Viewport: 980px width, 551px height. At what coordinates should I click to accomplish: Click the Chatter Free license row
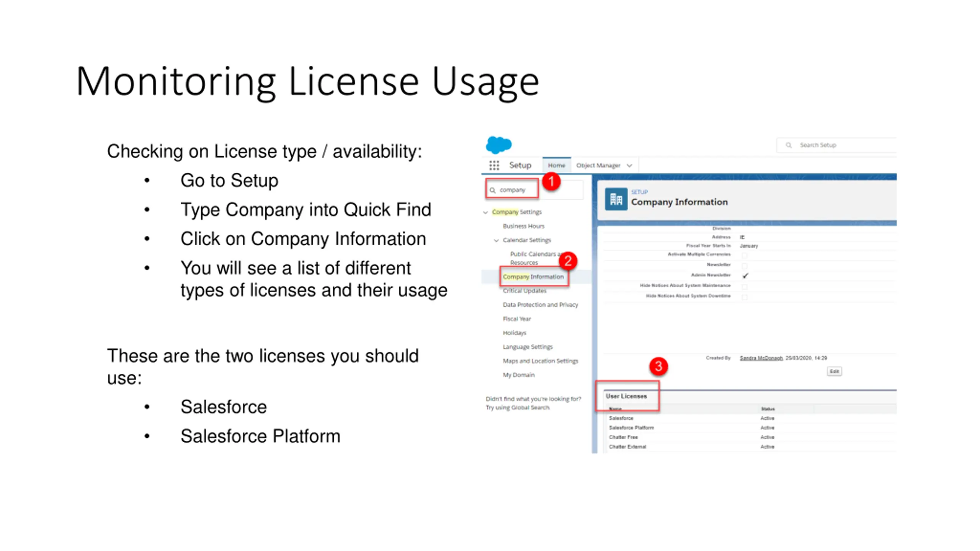point(750,437)
